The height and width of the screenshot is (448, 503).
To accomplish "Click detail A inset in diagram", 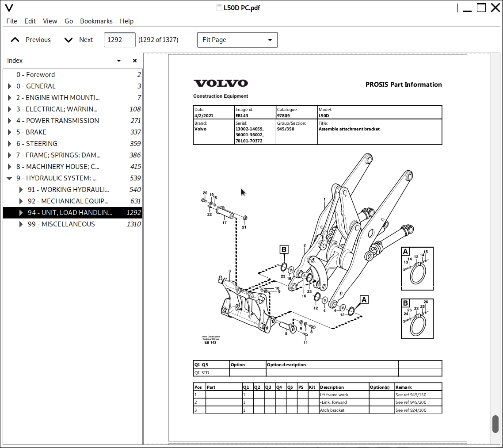I will click(417, 268).
